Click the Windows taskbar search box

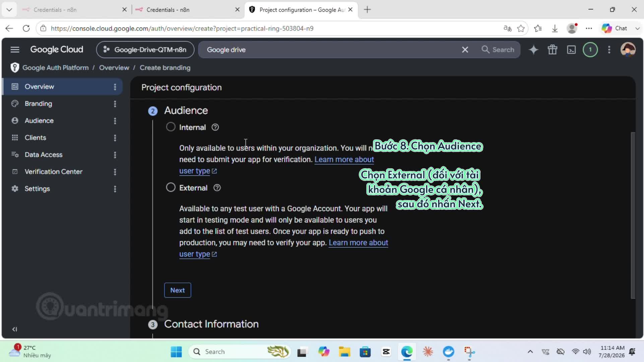240,352
